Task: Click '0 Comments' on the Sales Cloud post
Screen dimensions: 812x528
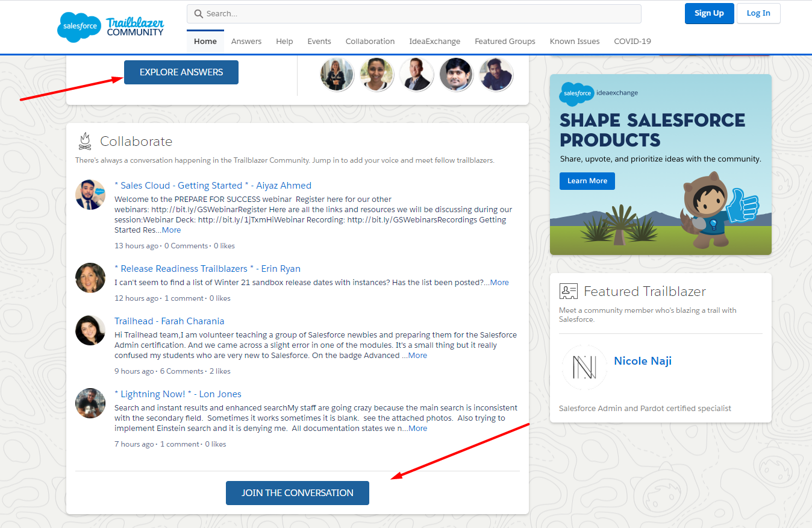Action: (x=186, y=246)
